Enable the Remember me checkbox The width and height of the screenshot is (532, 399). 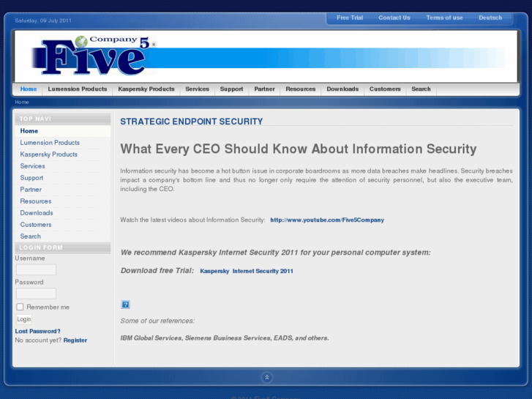coord(20,307)
